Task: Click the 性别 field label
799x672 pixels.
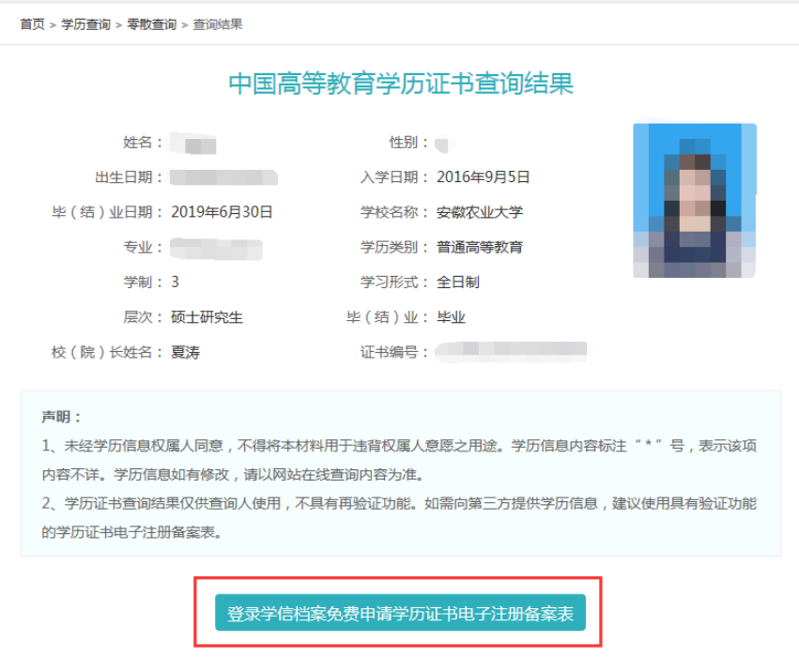Action: (408, 142)
